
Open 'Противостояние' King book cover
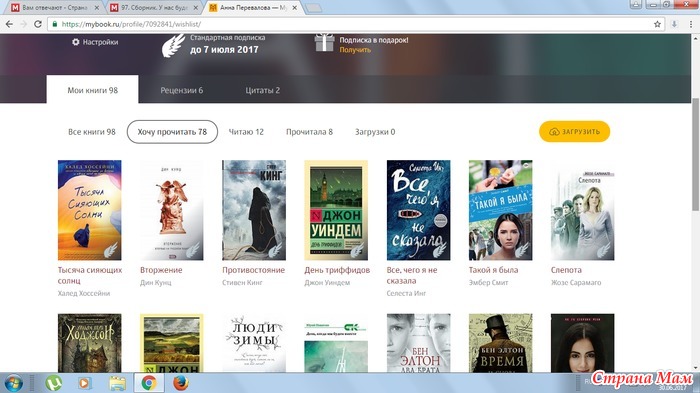click(x=254, y=210)
